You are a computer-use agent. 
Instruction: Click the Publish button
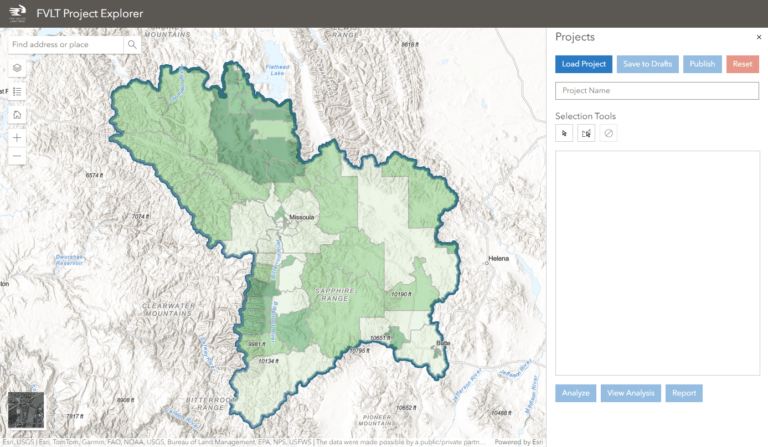(x=702, y=64)
